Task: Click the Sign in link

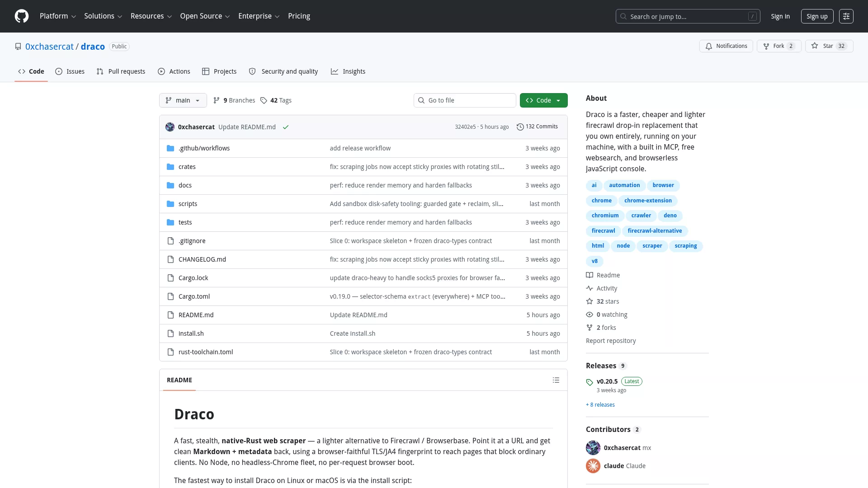Action: 780,16
